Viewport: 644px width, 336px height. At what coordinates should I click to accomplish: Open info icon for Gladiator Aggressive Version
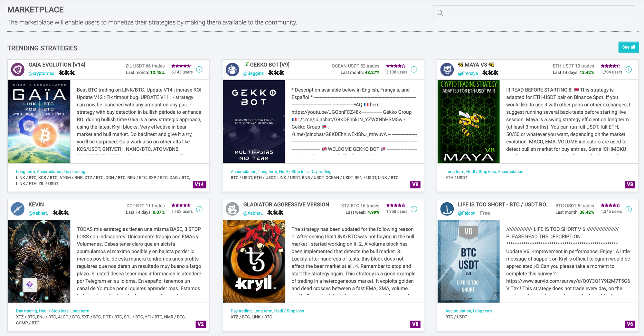(x=414, y=209)
